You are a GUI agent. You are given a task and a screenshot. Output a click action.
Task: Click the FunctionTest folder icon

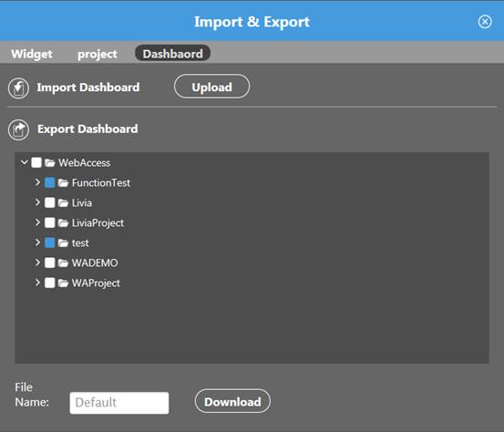(63, 183)
